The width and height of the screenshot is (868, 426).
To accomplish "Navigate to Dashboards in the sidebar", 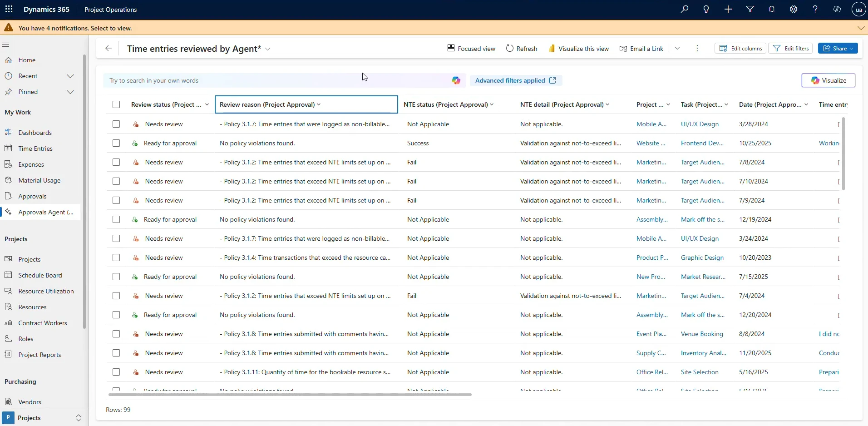I will click(x=35, y=133).
